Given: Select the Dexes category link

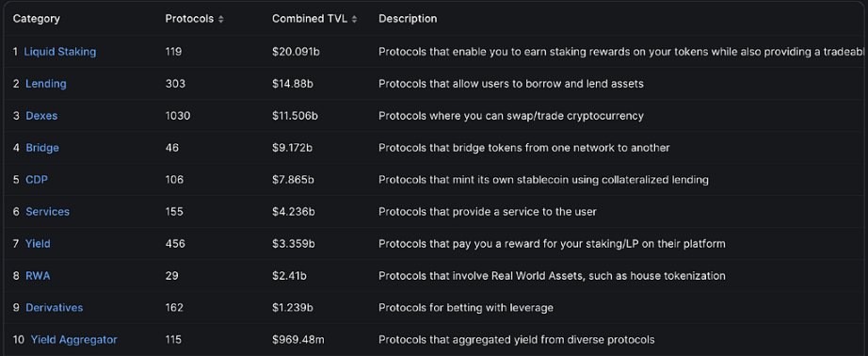Looking at the screenshot, I should click(41, 116).
